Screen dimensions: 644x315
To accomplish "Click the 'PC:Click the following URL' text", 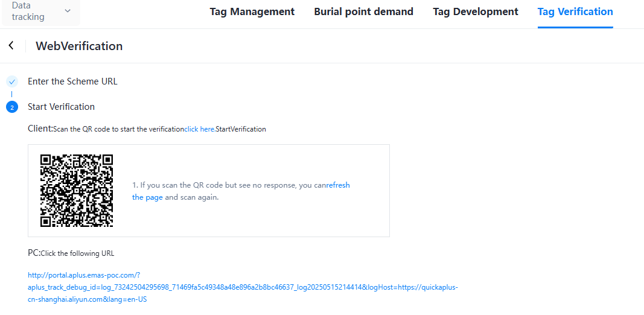I will click(71, 253).
